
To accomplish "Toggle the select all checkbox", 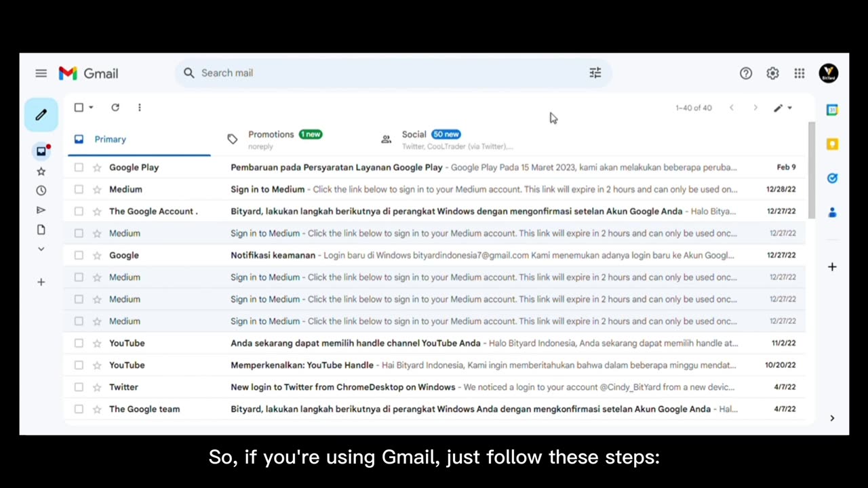I will tap(79, 107).
